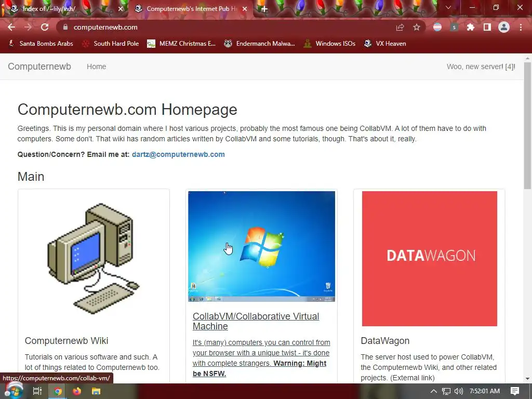The image size is (532, 399).
Task: Open the Extensions puzzle piece menu
Action: pyautogui.click(x=471, y=27)
